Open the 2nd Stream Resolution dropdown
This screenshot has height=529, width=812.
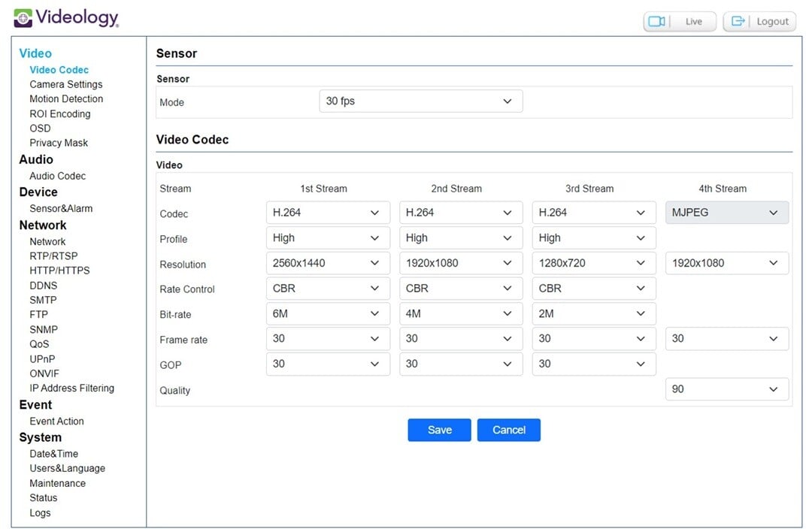click(x=460, y=263)
